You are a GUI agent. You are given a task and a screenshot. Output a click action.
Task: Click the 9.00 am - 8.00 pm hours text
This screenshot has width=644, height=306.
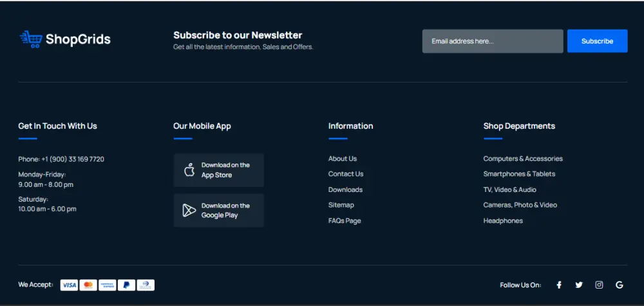tap(46, 184)
